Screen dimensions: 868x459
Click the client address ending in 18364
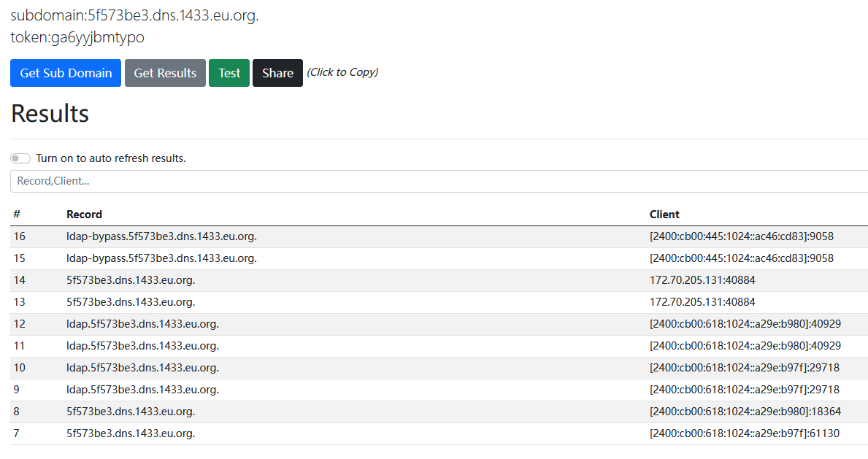point(745,412)
